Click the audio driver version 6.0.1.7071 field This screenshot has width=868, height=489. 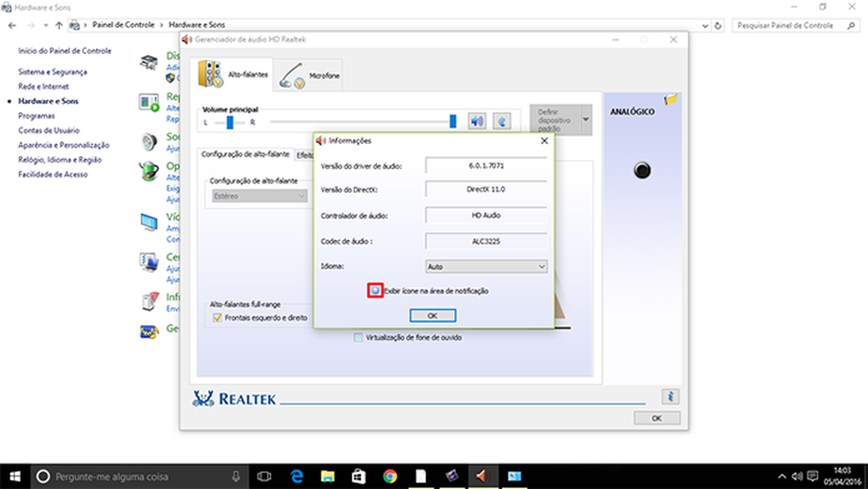[x=486, y=166]
